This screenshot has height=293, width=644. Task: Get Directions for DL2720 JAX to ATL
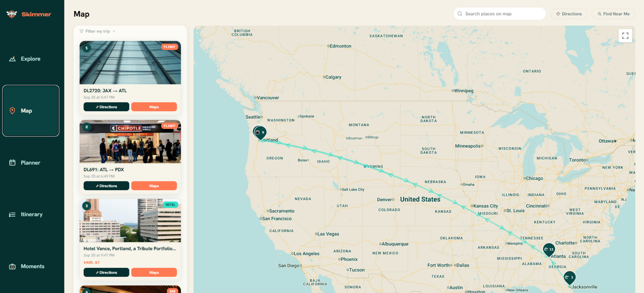point(106,107)
